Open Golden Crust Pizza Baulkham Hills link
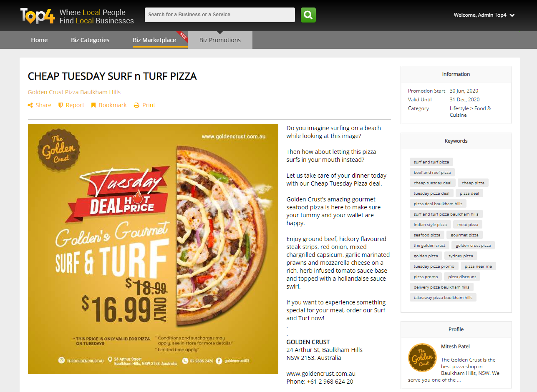 point(74,92)
